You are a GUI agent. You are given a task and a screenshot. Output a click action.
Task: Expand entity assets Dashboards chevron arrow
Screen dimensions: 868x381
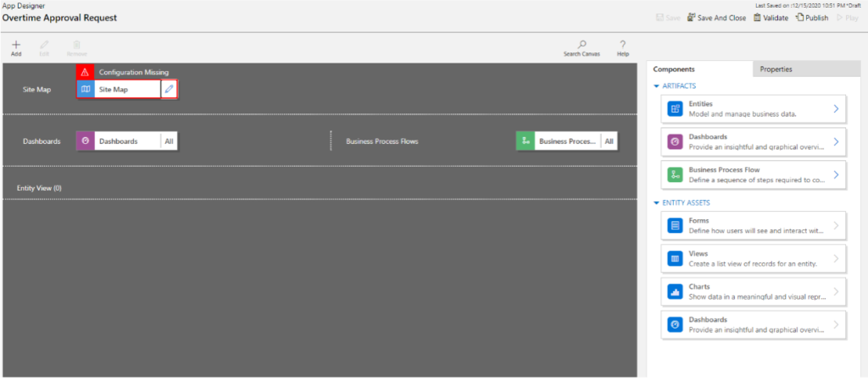pos(836,324)
